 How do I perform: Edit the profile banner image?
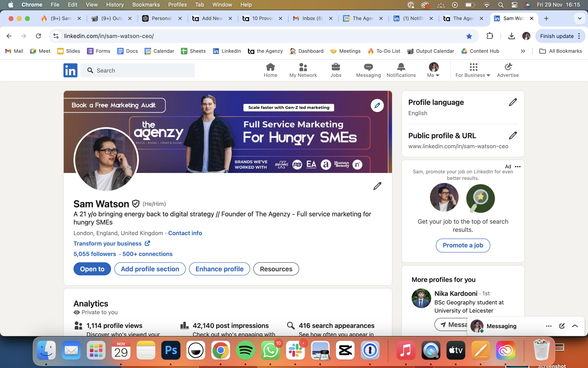[377, 105]
